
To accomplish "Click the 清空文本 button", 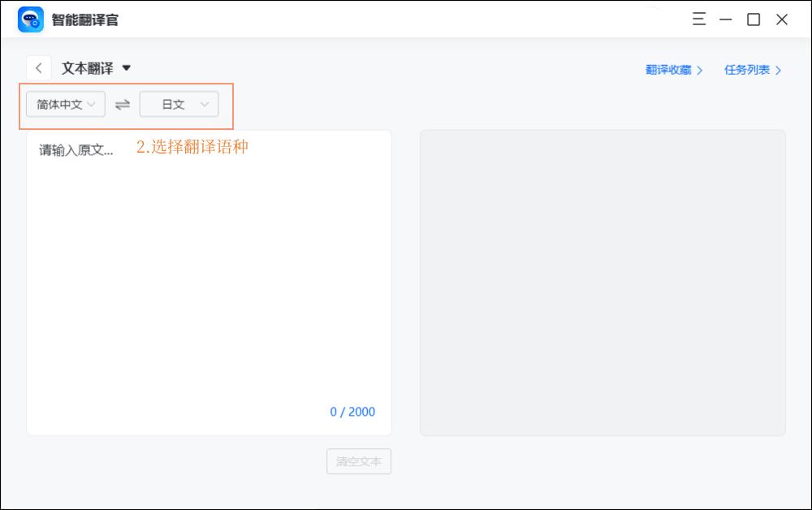I will click(359, 461).
